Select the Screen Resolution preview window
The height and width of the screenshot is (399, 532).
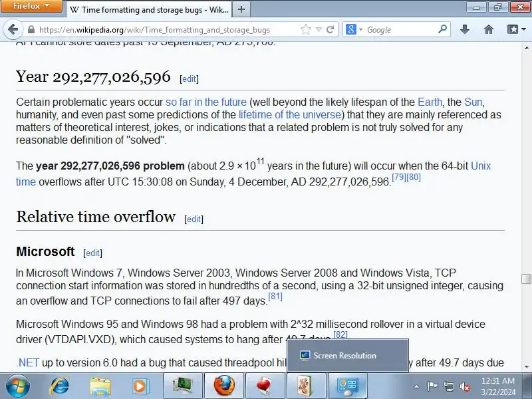[348, 356]
